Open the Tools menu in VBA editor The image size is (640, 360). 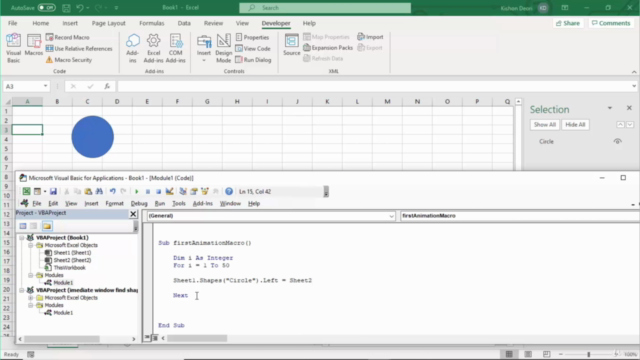[x=178, y=203]
